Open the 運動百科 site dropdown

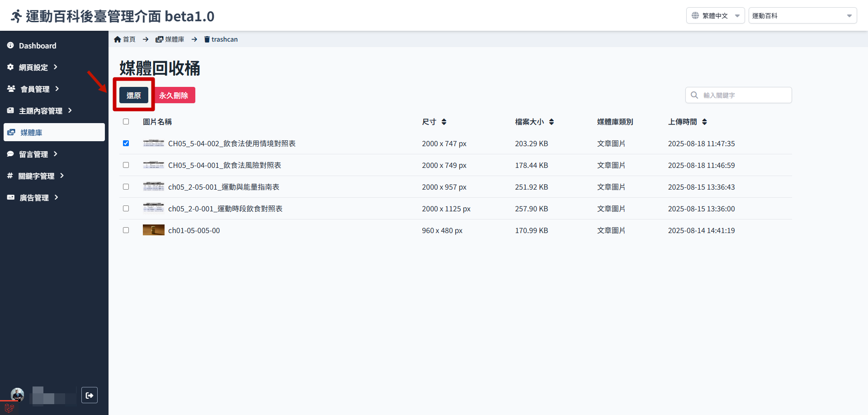click(802, 15)
